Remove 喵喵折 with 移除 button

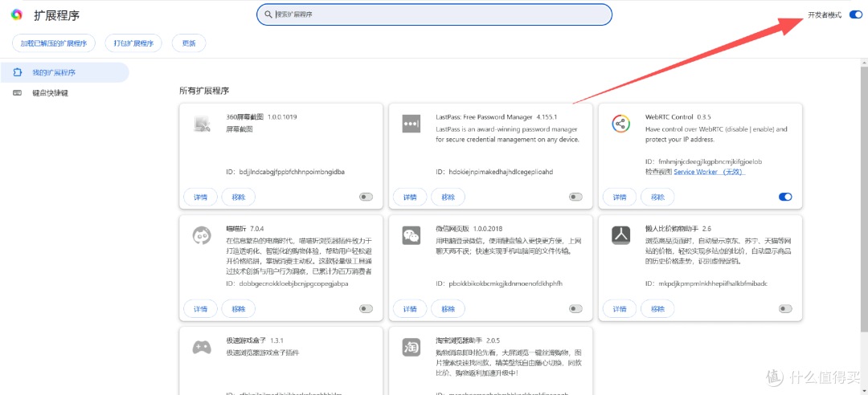[239, 309]
